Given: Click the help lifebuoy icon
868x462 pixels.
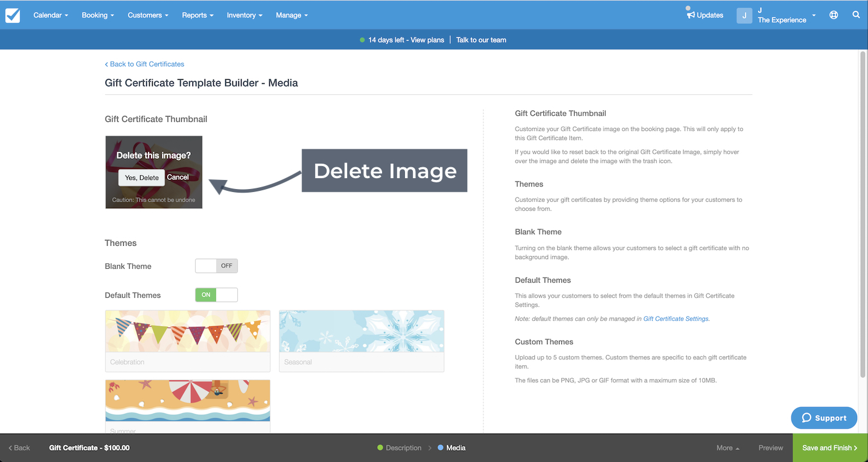Looking at the screenshot, I should (x=834, y=15).
